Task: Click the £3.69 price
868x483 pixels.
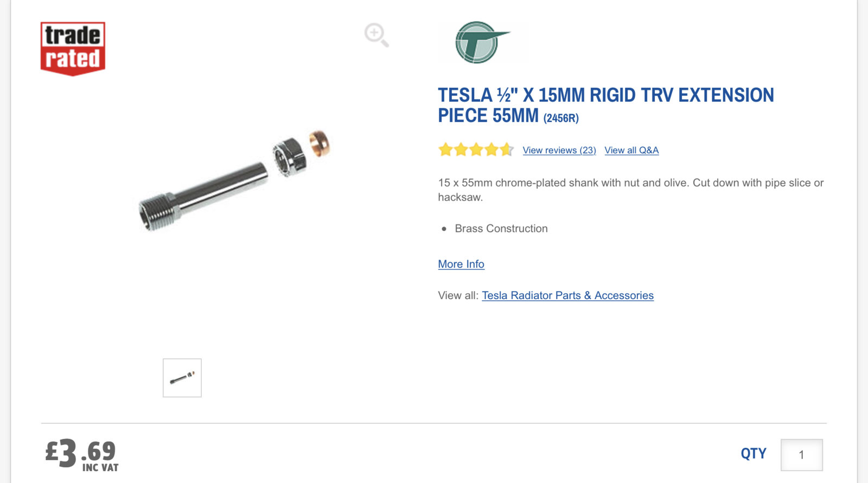Action: 81,454
